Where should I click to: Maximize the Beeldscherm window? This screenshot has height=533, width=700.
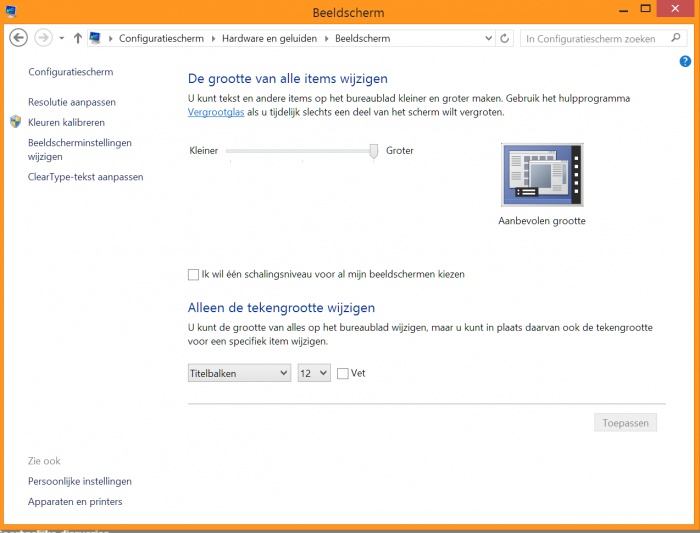646,9
